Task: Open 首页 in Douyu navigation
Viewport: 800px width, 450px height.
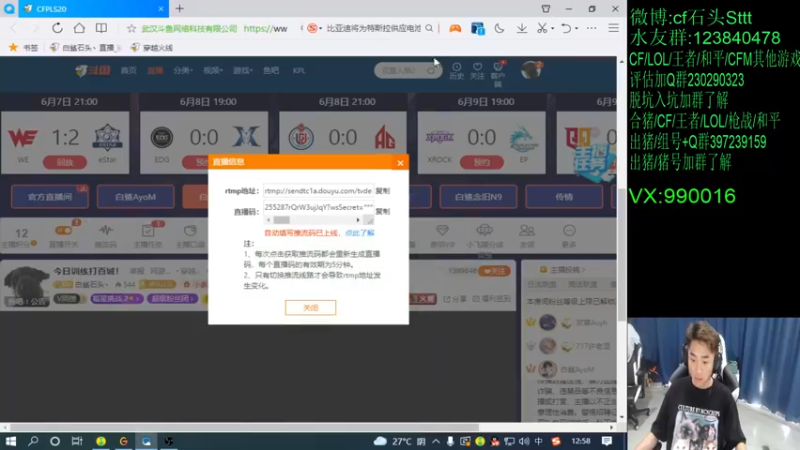Action: pos(129,70)
